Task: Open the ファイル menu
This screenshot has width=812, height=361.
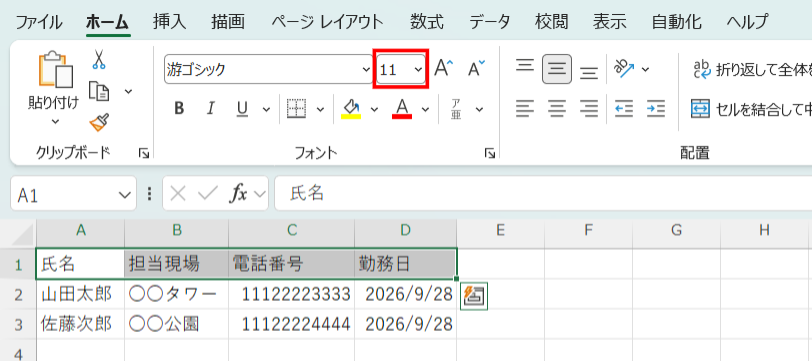Action: [x=39, y=22]
